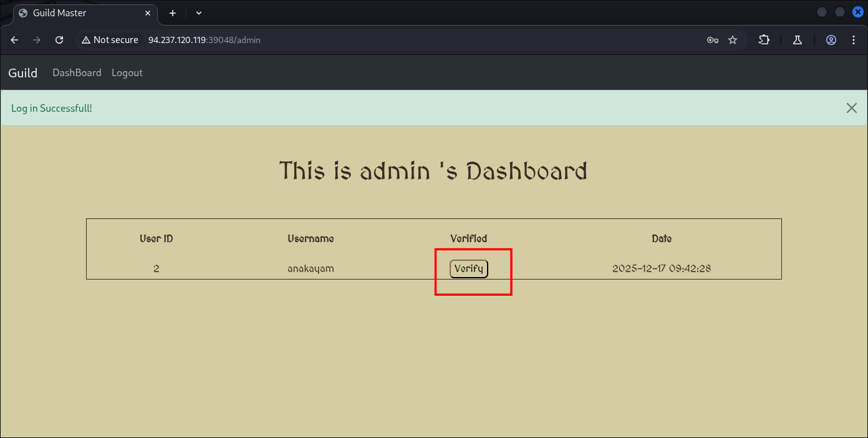
Task: Open new tab with plus icon
Action: pos(173,13)
